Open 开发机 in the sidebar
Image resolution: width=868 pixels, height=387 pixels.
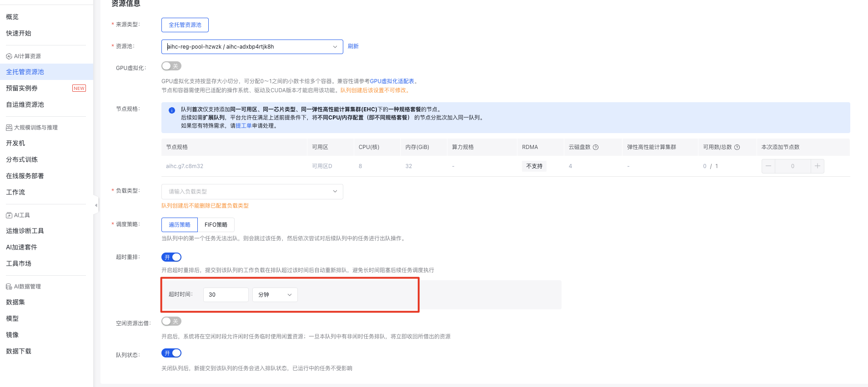(x=15, y=143)
